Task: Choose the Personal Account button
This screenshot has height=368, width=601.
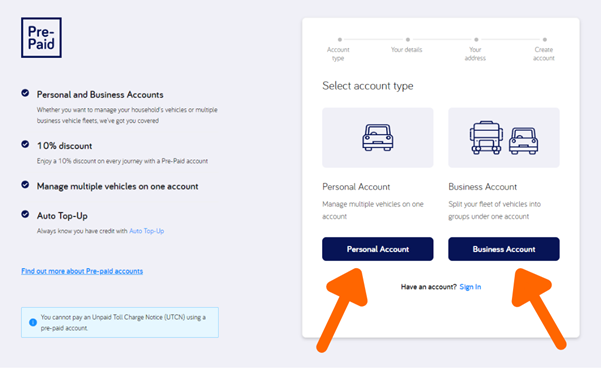Action: point(378,249)
